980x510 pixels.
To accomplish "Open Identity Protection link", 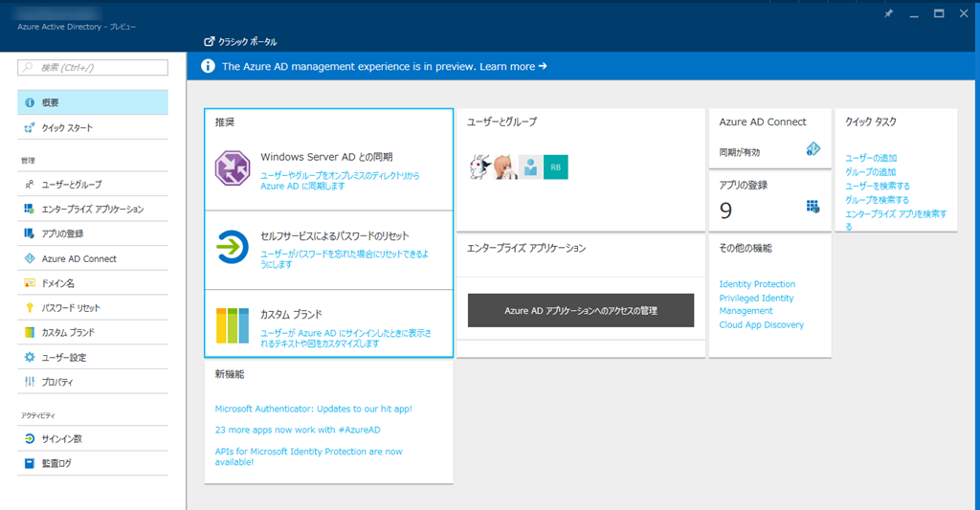I will 757,284.
